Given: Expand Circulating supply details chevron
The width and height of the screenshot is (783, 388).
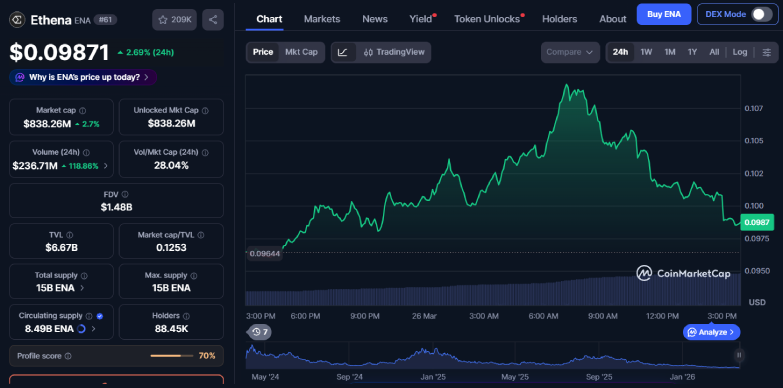Looking at the screenshot, I should (x=94, y=329).
